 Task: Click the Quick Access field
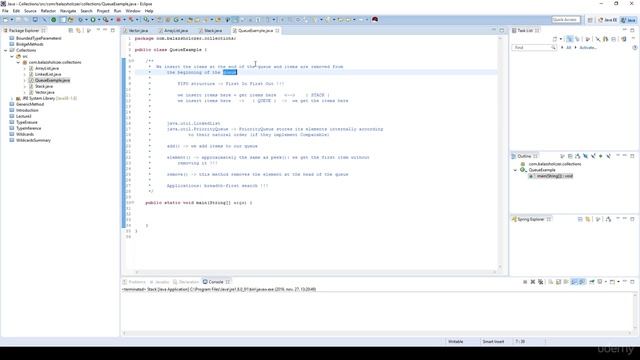tap(566, 20)
